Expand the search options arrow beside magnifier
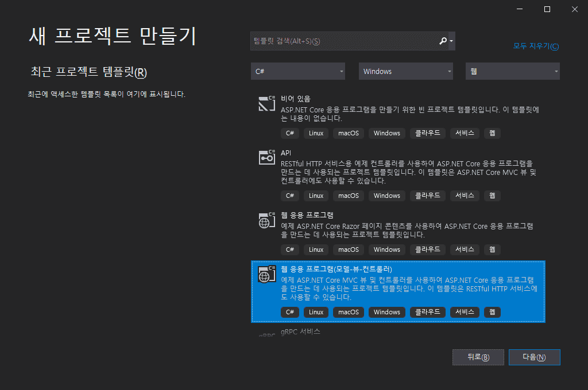This screenshot has width=588, height=390. tap(451, 41)
